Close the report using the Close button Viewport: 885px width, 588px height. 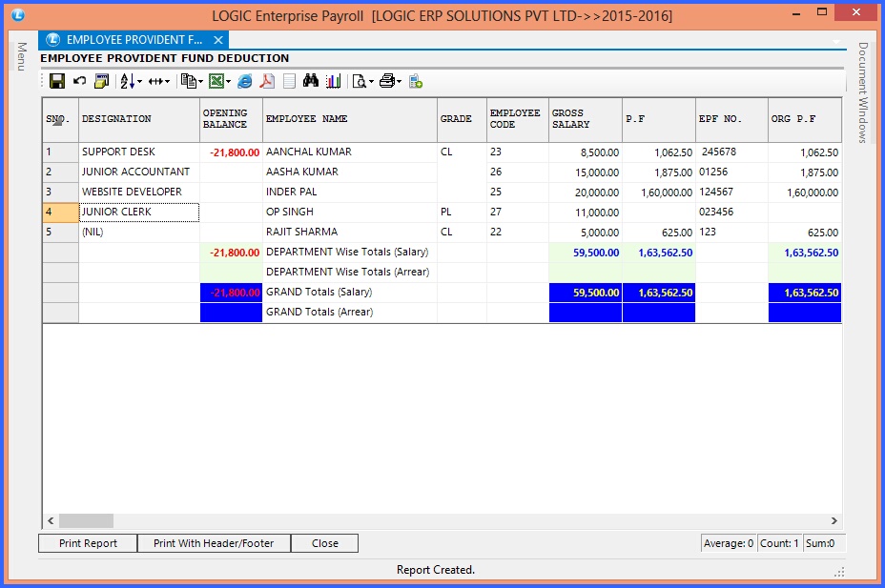(324, 542)
